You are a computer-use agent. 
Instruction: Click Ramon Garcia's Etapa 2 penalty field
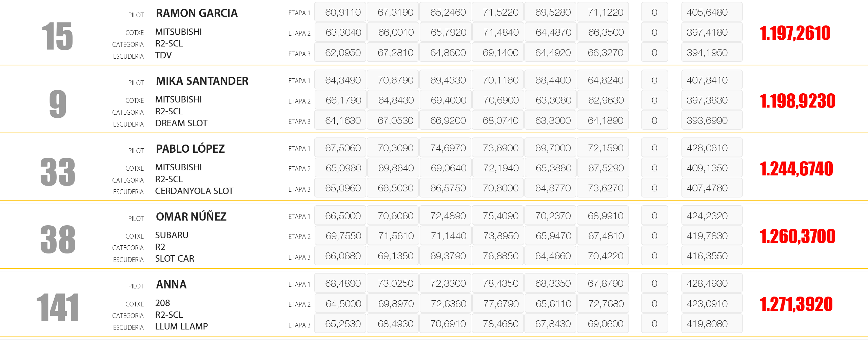pyautogui.click(x=654, y=33)
